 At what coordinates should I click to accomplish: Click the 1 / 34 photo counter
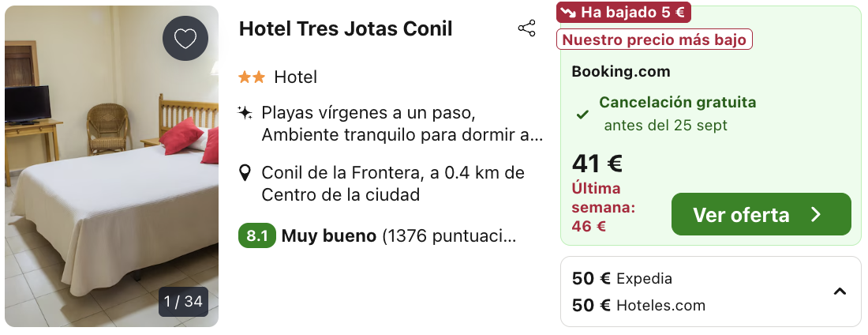tap(183, 302)
